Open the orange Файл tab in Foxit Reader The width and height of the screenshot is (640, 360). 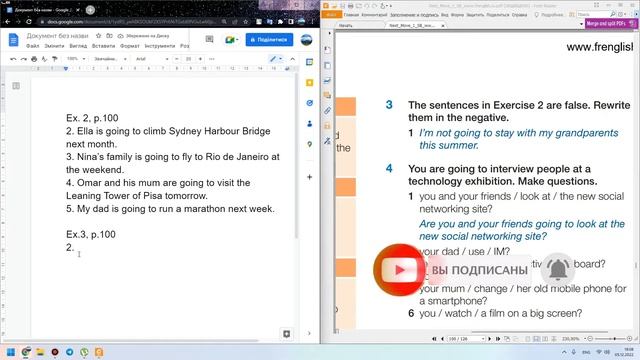(x=331, y=15)
